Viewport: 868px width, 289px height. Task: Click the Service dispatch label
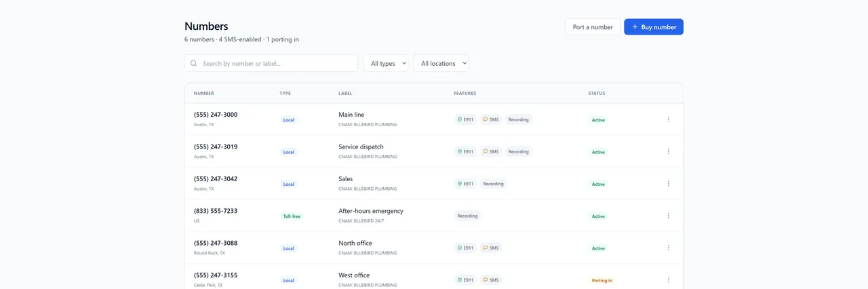[361, 147]
